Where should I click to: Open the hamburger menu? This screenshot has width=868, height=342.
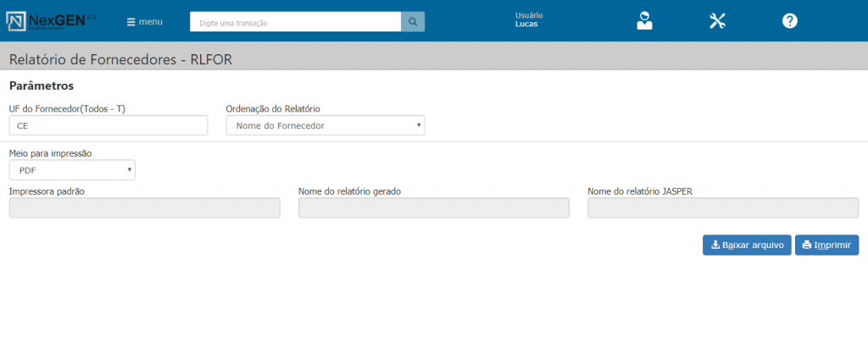point(144,21)
